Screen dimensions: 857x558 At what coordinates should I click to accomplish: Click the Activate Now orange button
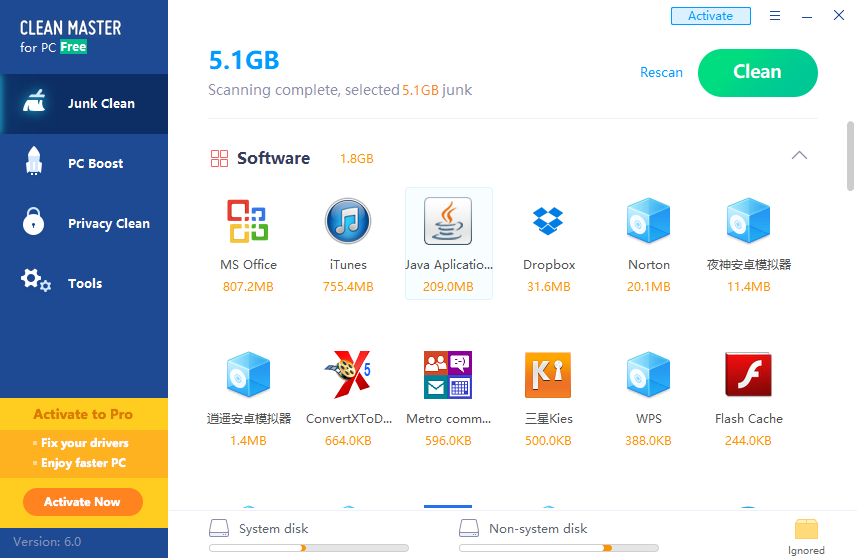click(83, 502)
